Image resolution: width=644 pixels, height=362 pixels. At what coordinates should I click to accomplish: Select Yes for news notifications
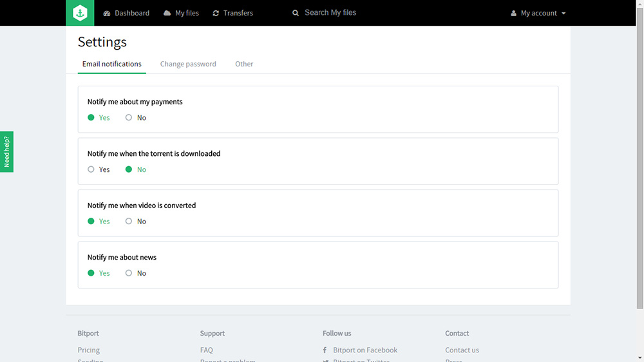pyautogui.click(x=91, y=273)
